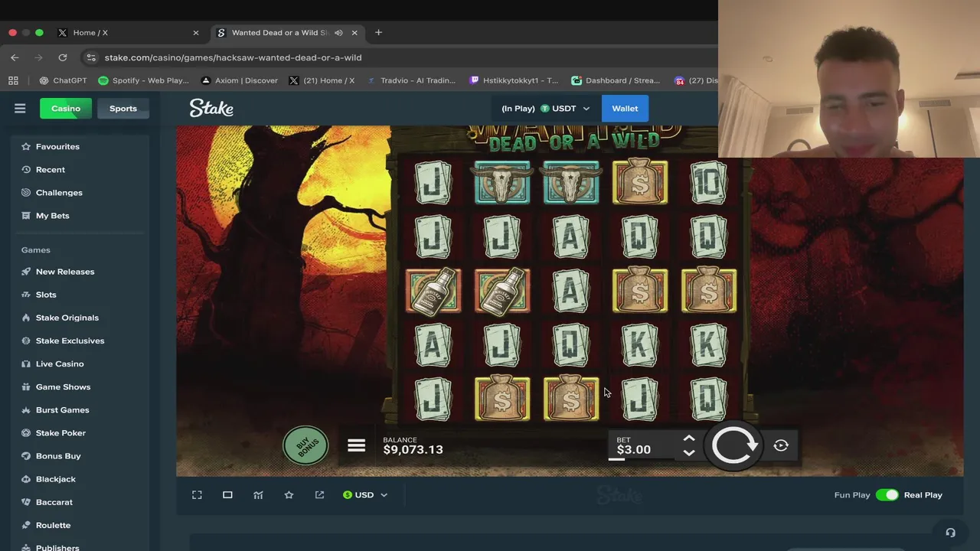Viewport: 980px width, 551px height.
Task: Open the autoplay settings icon
Action: tap(781, 445)
